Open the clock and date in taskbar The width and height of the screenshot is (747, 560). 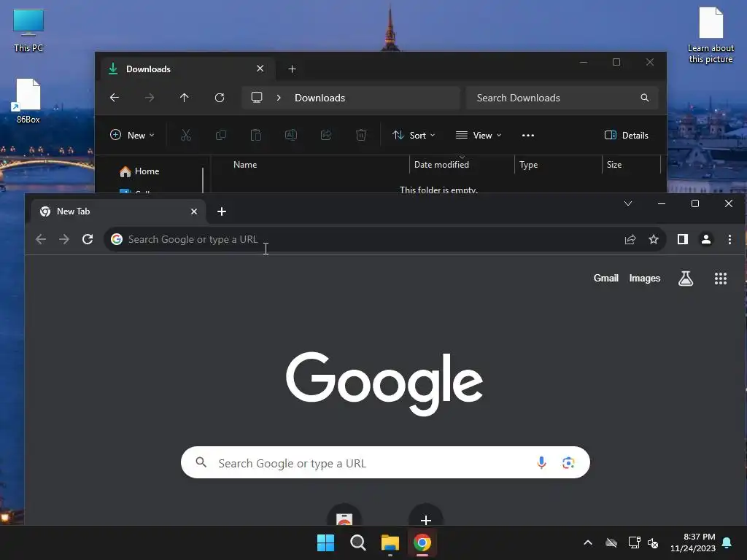[693, 542]
